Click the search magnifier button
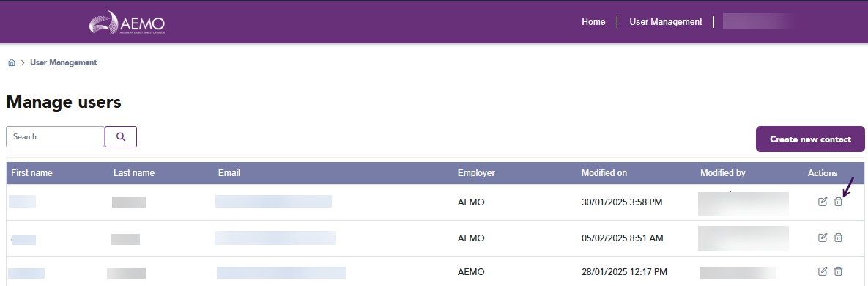This screenshot has width=868, height=286. [121, 137]
